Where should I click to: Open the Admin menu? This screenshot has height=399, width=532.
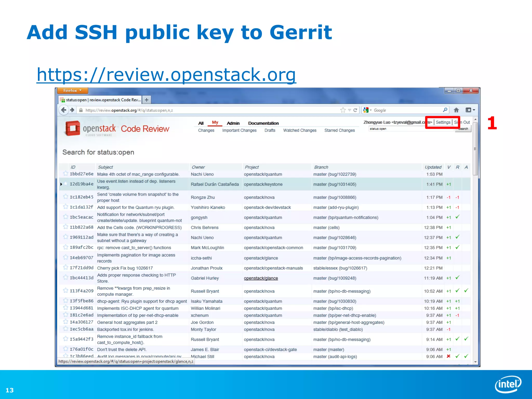[233, 123]
